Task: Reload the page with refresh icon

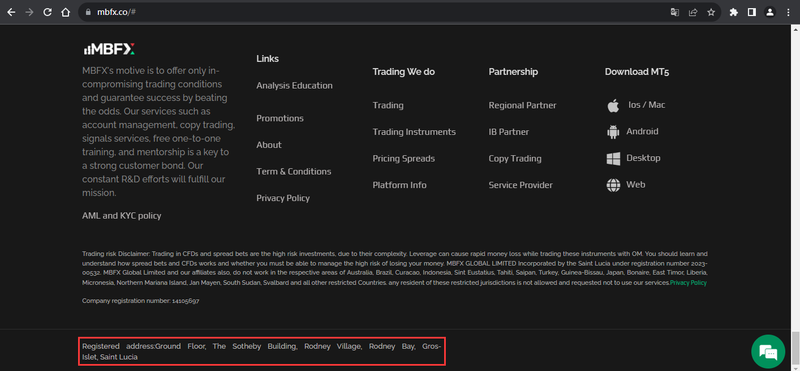Action: [x=47, y=12]
